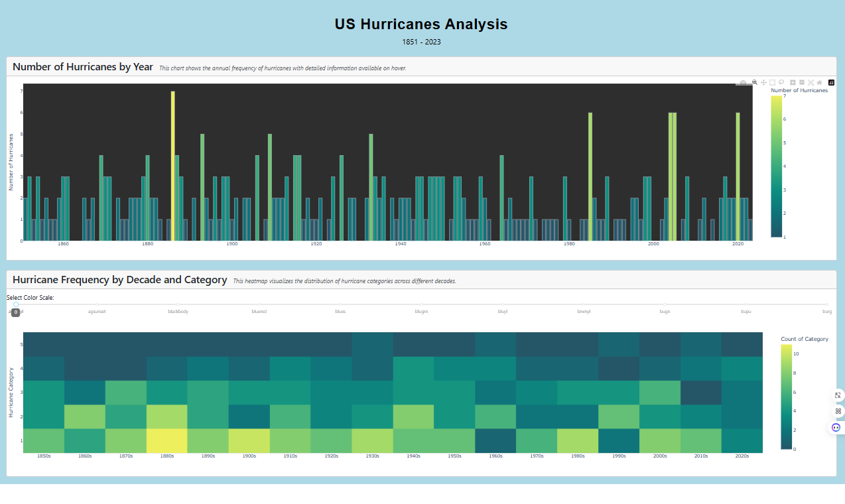This screenshot has height=504, width=845.
Task: Click the Number of Hurricanes colorbar
Action: point(776,166)
